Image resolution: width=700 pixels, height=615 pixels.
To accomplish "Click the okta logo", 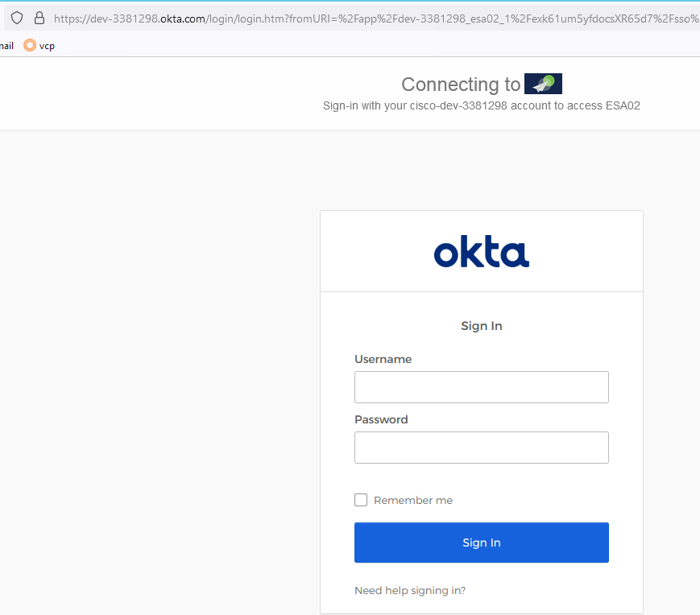I will [x=482, y=253].
